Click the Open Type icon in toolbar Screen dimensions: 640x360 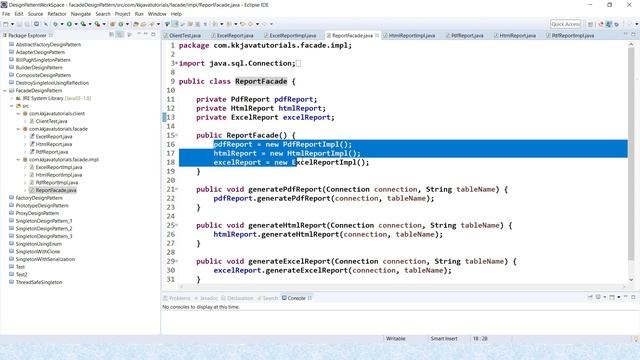pyautogui.click(x=136, y=24)
